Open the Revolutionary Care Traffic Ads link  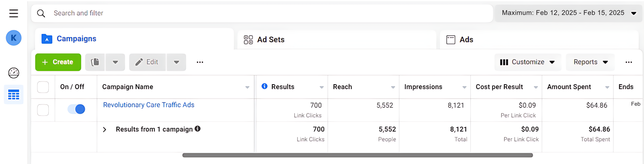pos(149,105)
